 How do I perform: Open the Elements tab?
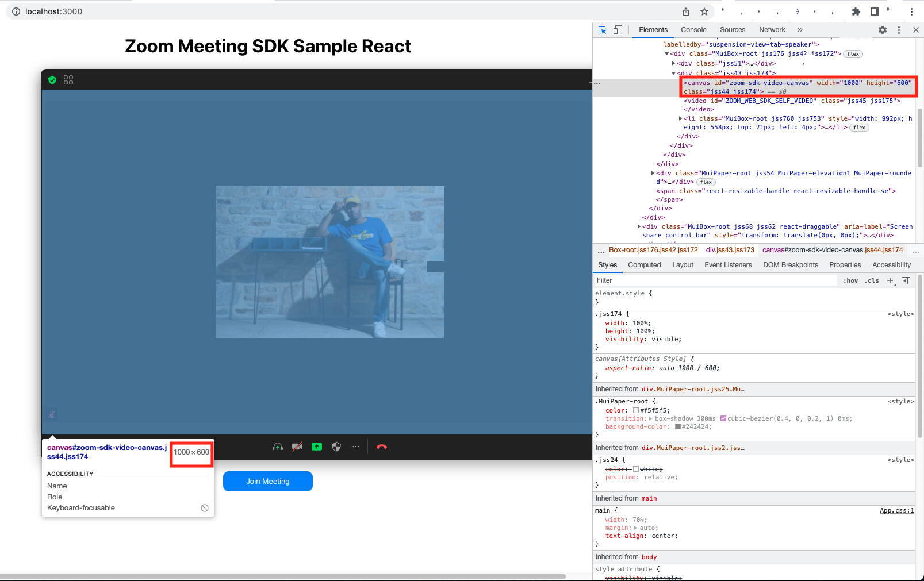653,30
